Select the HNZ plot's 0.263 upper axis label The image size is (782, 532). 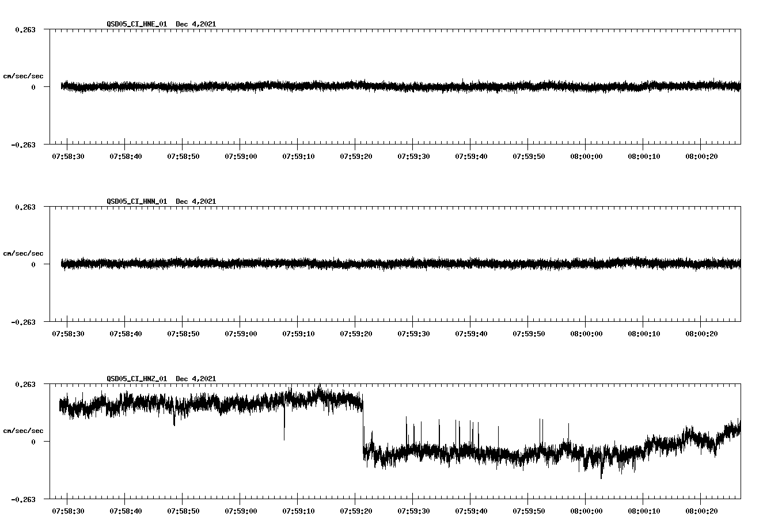[x=25, y=384]
